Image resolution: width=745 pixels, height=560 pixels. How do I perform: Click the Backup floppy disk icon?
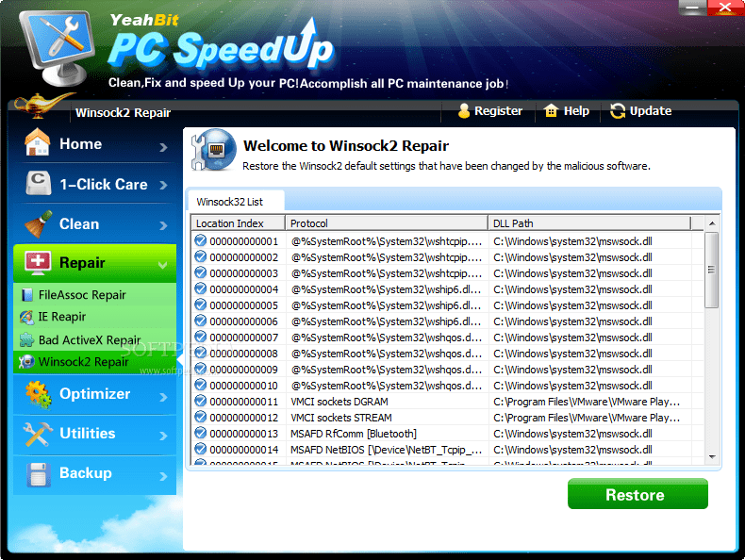39,474
